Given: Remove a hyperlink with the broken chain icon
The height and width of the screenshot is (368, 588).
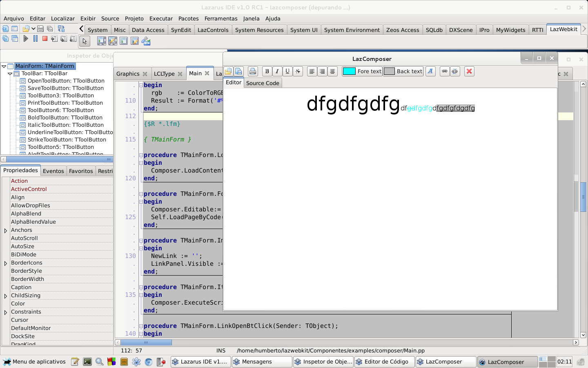Looking at the screenshot, I should point(454,71).
